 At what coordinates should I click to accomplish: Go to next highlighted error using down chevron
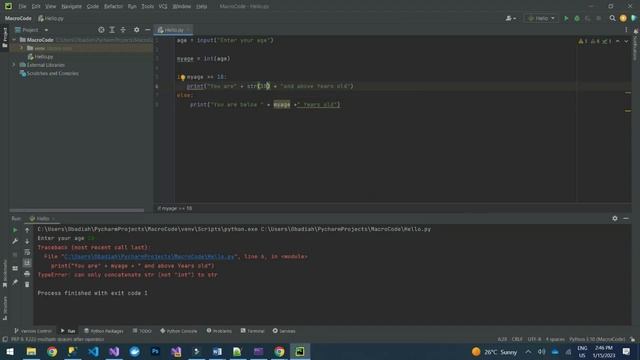pos(626,41)
